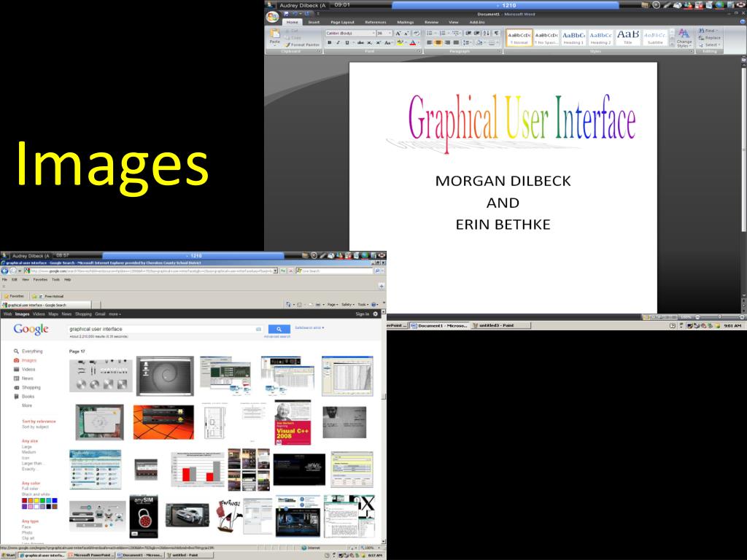Click the Save icon in Word's quick access toolbar

[x=286, y=14]
